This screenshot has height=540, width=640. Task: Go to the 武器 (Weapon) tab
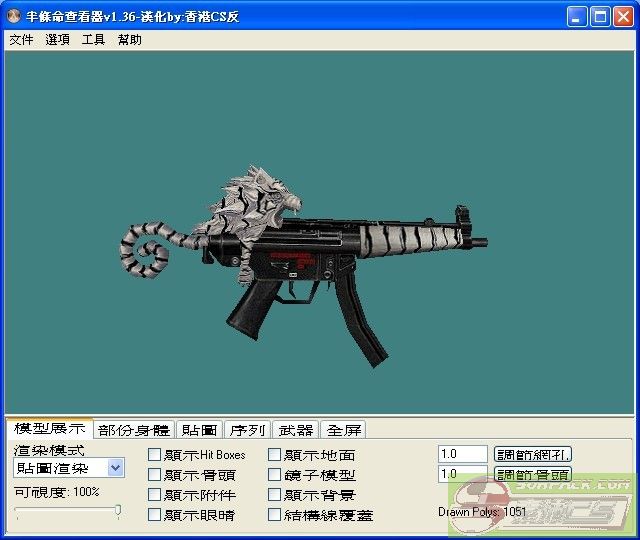[x=296, y=430]
